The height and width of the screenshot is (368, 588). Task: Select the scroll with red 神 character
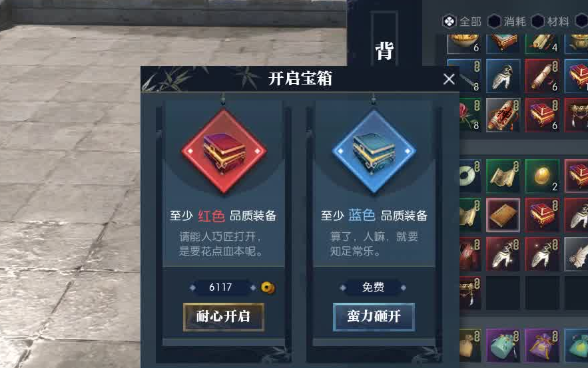tap(503, 115)
